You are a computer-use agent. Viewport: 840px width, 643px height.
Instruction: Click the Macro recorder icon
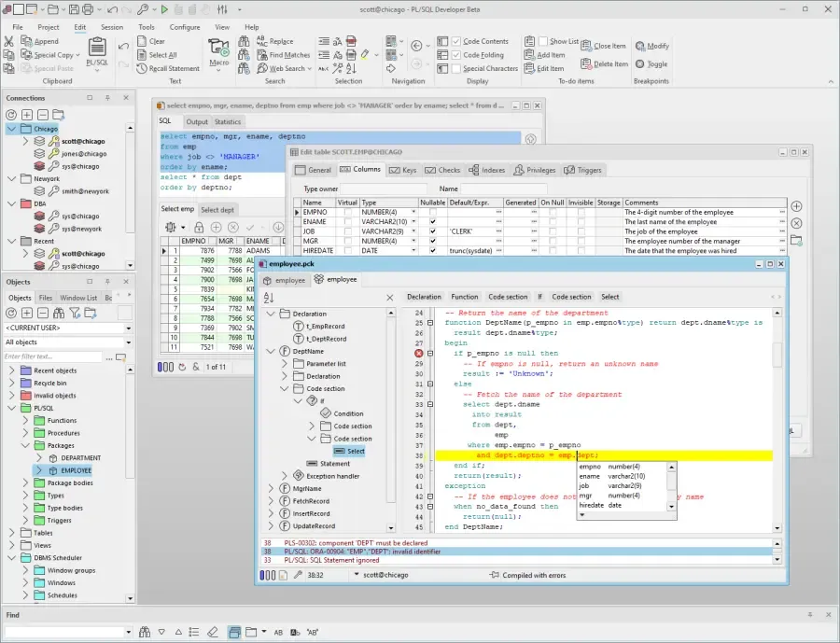coord(218,48)
